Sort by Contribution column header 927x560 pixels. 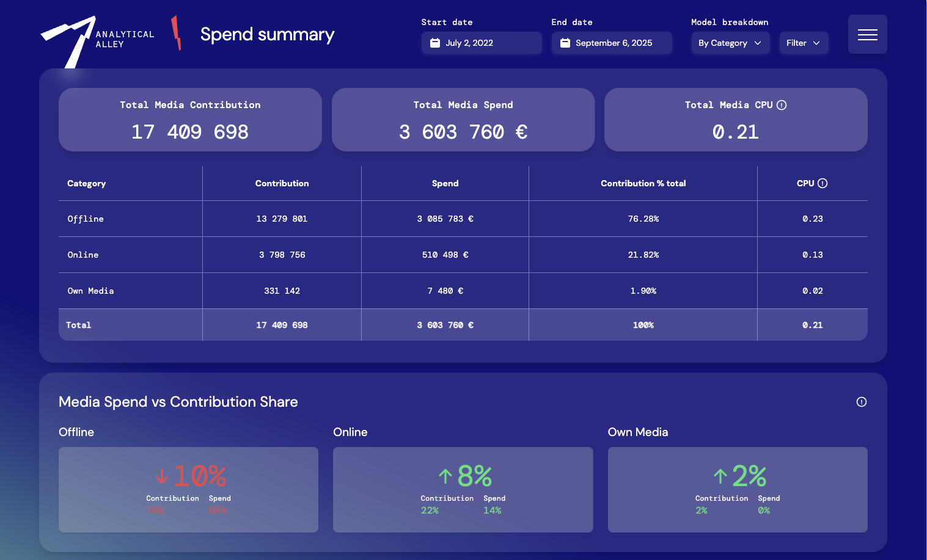[282, 183]
